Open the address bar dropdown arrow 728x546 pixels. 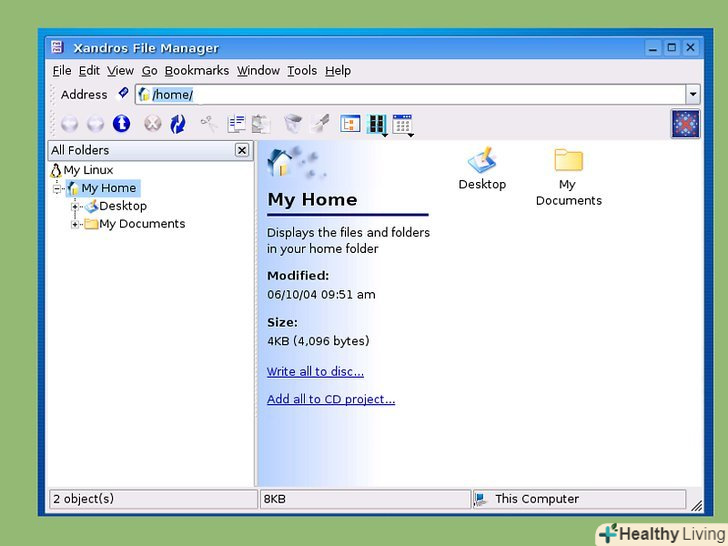tap(693, 94)
